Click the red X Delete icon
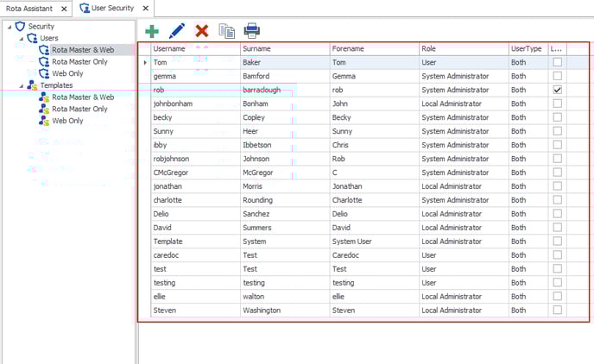 click(201, 31)
